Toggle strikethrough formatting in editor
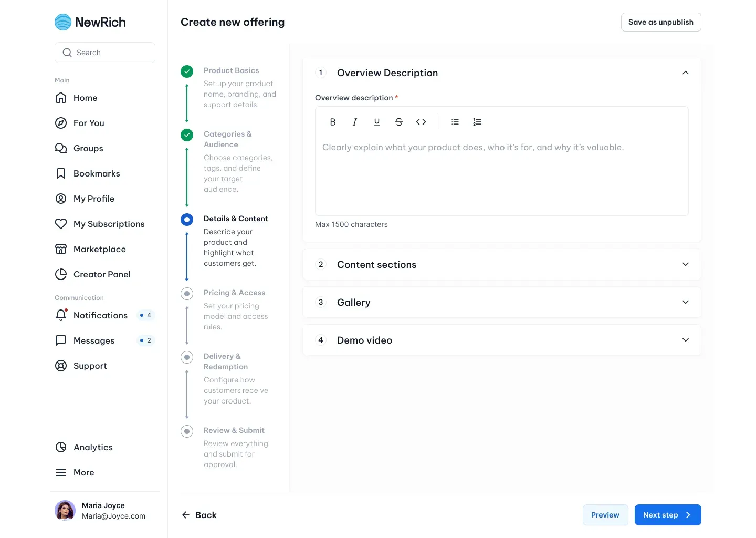 click(x=399, y=122)
